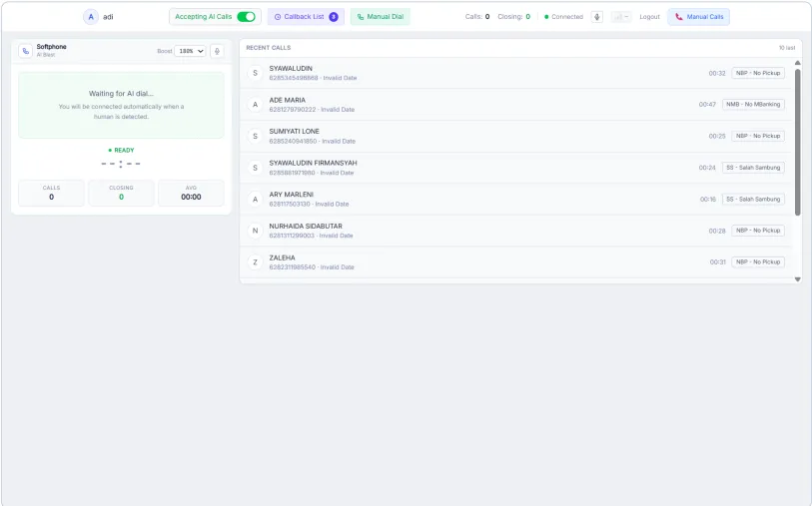Select the ADE MARIA call entry
Screen dimensions: 812x506
(x=516, y=105)
